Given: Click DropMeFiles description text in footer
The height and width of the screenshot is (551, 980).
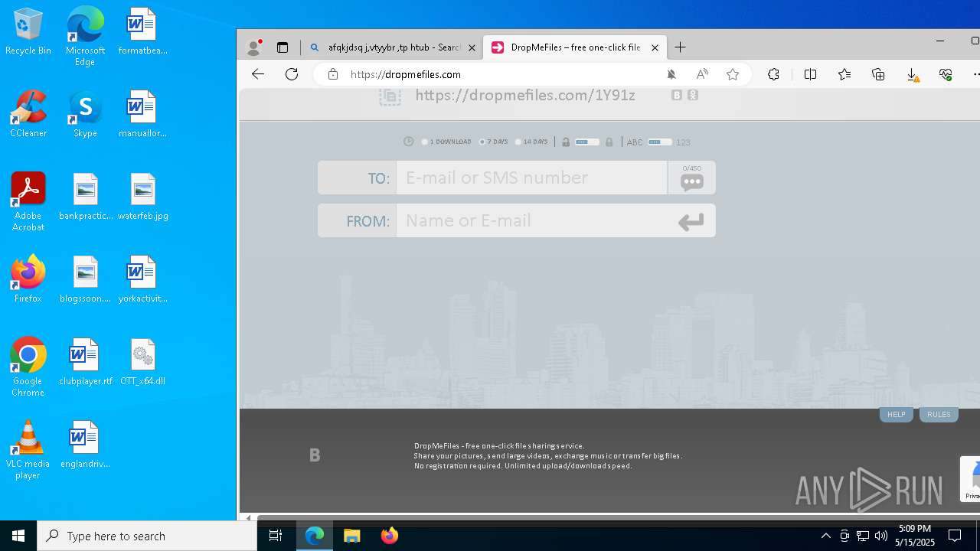Looking at the screenshot, I should (548, 455).
